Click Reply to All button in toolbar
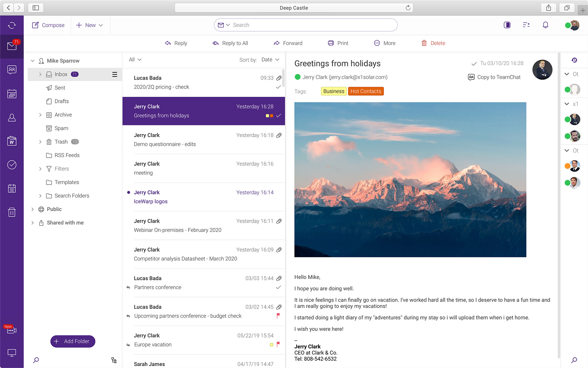 coord(231,43)
